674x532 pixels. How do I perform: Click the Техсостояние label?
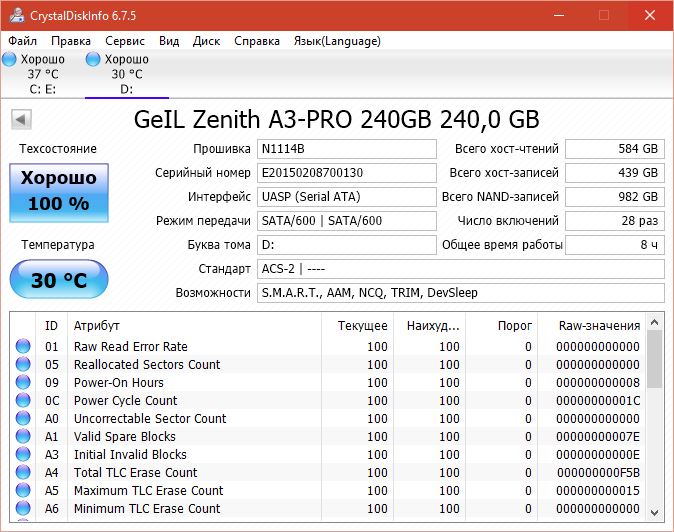58,149
